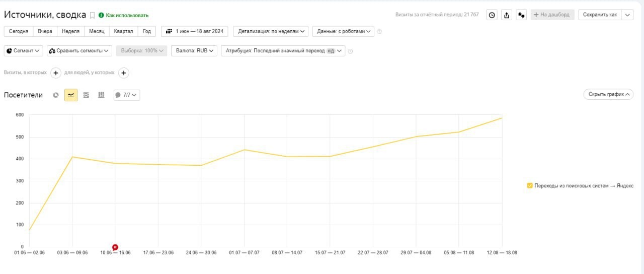This screenshot has width=644, height=274.
Task: Select the Month period tab
Action: (97, 31)
